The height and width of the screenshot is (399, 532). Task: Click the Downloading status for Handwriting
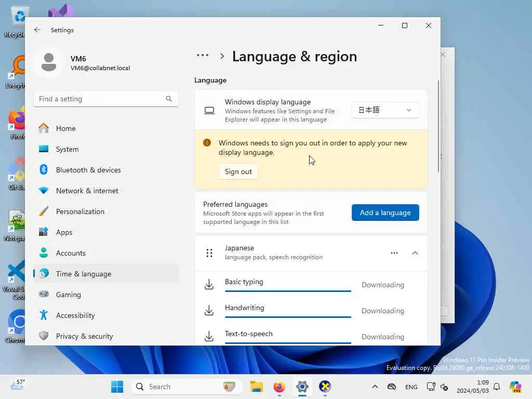pos(383,311)
